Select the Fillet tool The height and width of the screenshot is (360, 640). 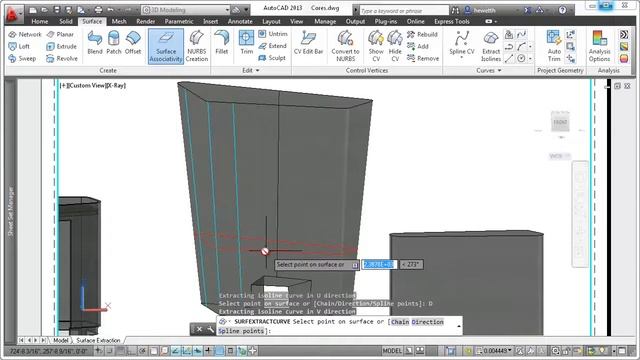[222, 42]
